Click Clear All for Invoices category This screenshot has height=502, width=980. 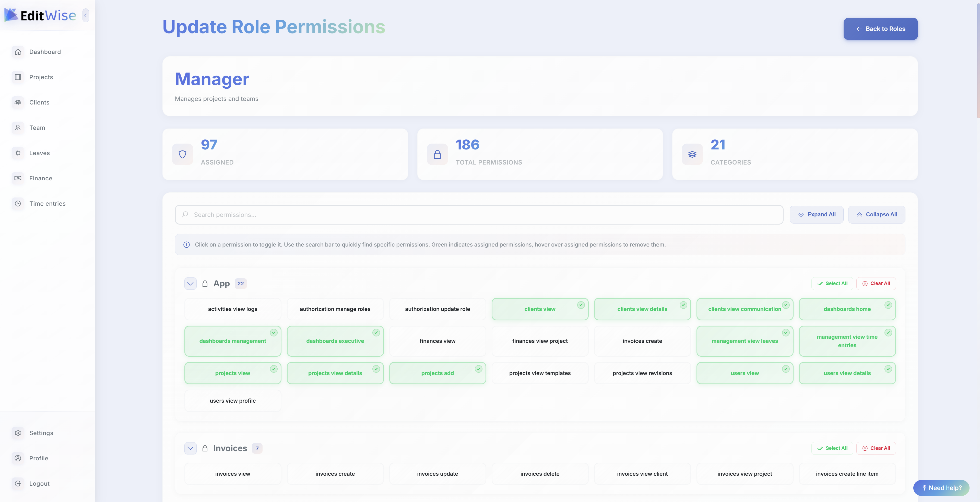[x=876, y=448]
